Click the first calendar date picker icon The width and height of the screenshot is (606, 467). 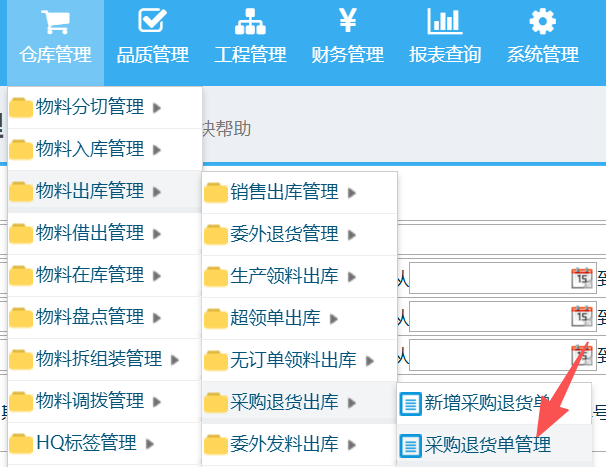[581, 277]
